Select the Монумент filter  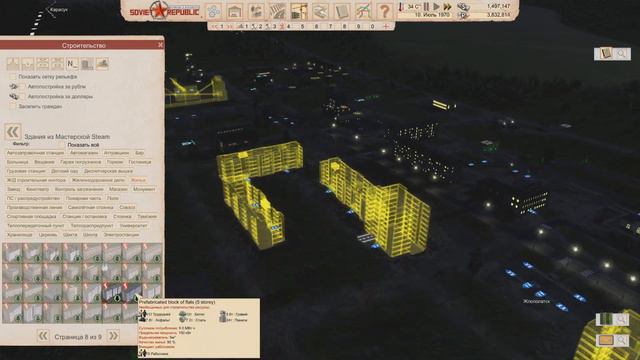144,189
